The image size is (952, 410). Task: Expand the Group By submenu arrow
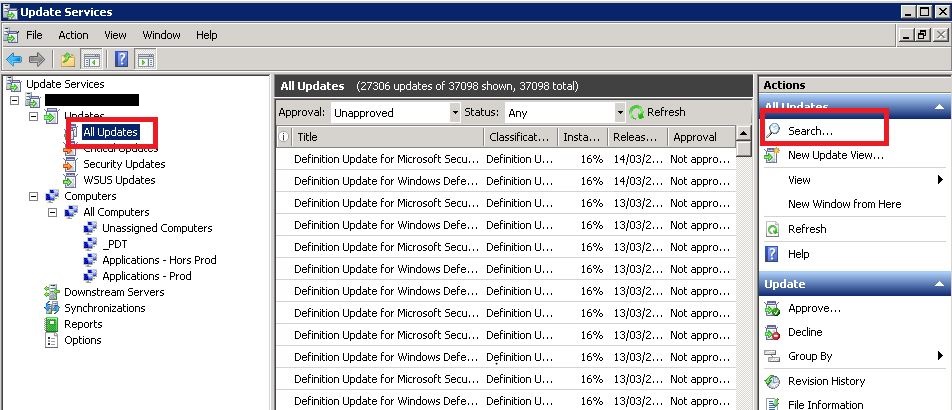click(x=940, y=357)
